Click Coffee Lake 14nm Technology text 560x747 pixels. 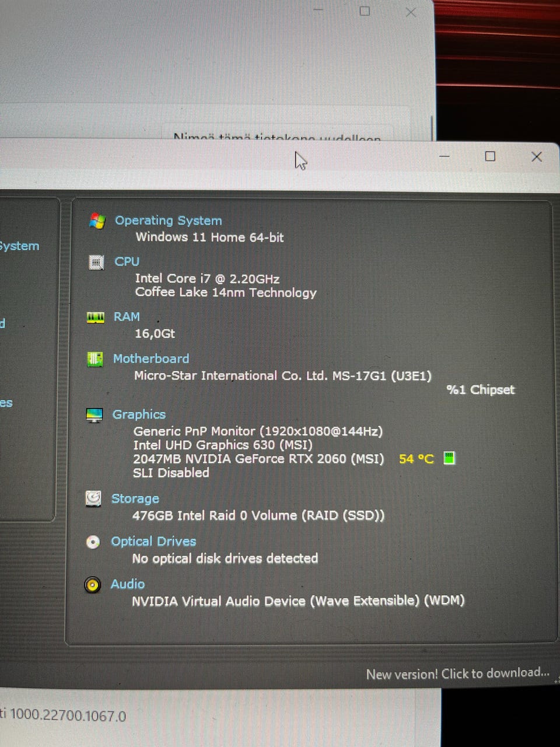(x=226, y=292)
